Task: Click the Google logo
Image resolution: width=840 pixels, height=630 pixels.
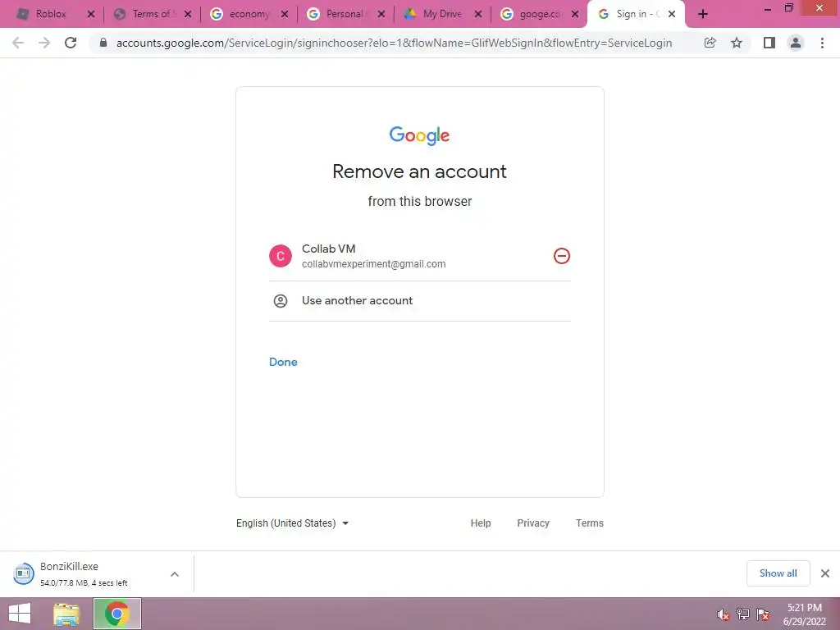Action: click(x=419, y=135)
